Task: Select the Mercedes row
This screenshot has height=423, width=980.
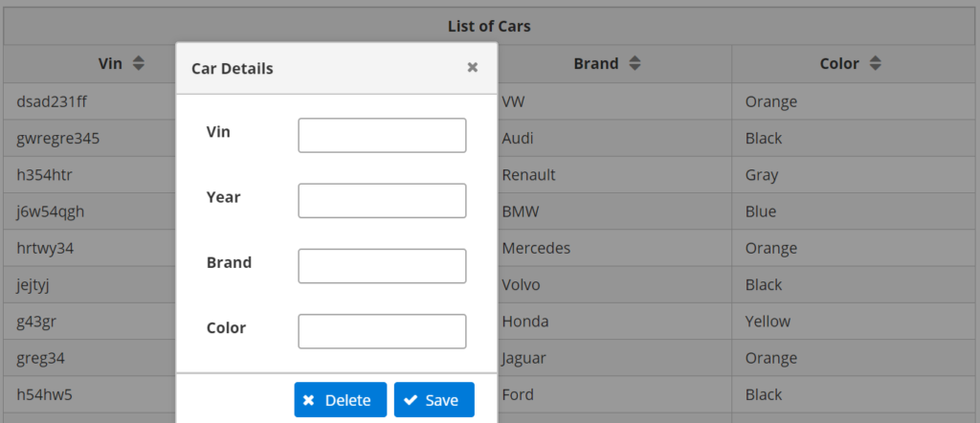Action: (x=490, y=248)
